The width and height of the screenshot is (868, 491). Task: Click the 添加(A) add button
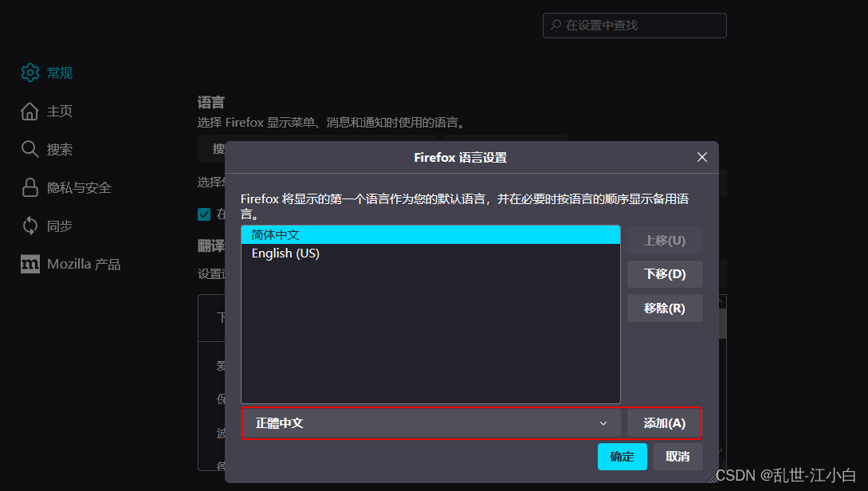pyautogui.click(x=664, y=423)
